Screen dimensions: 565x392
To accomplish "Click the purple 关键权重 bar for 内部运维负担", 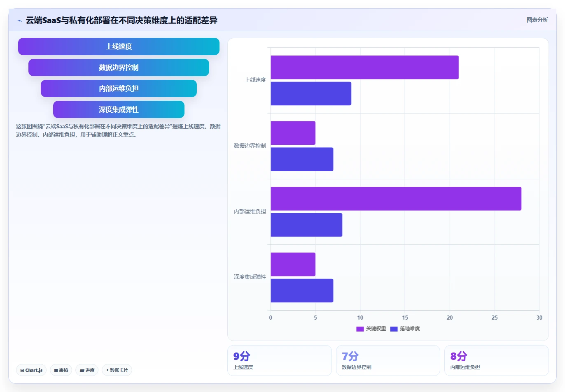I will pyautogui.click(x=396, y=199).
